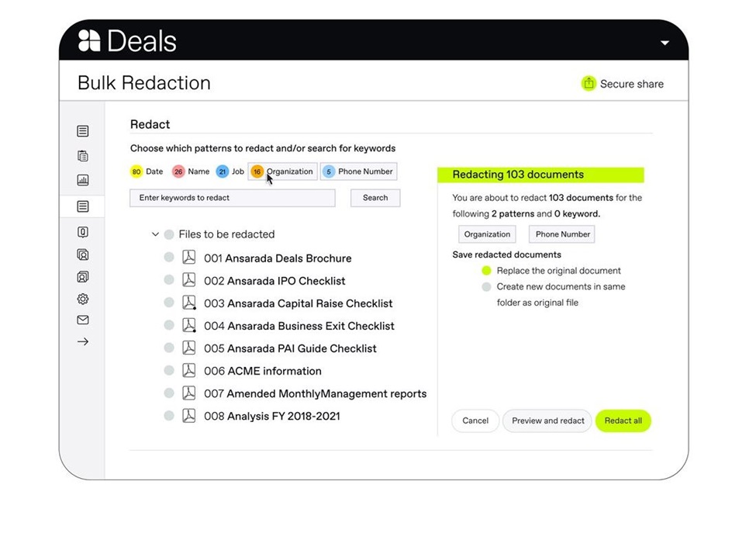Click the right arrow icon in sidebar
Image resolution: width=756 pixels, height=540 pixels.
[83, 341]
